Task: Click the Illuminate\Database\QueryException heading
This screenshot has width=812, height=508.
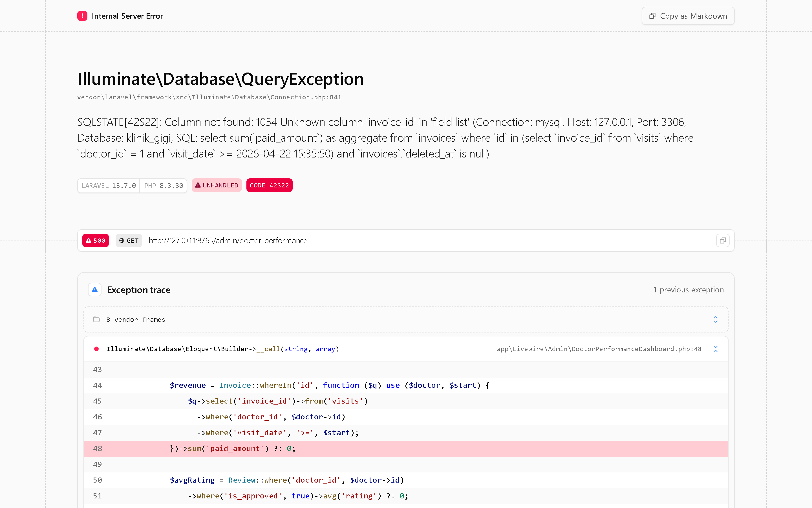Action: click(x=220, y=79)
